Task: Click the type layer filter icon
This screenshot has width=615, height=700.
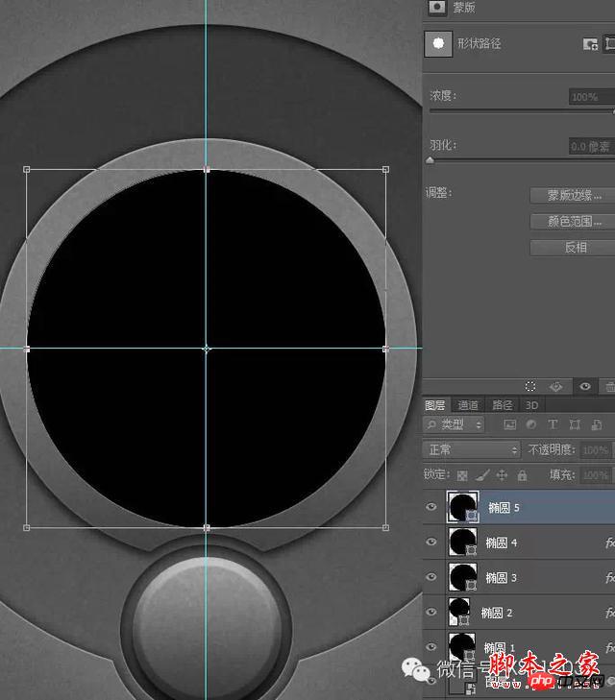Action: (553, 424)
